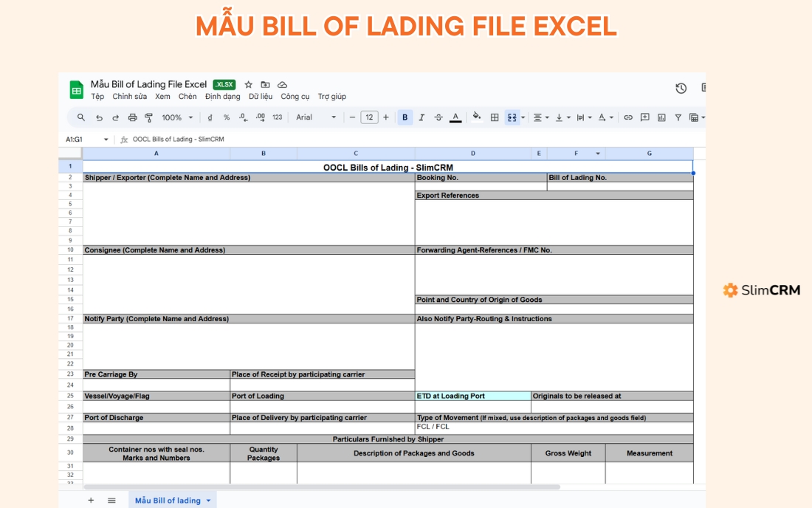The height and width of the screenshot is (508, 812).
Task: Select the paint format tool
Action: click(148, 117)
